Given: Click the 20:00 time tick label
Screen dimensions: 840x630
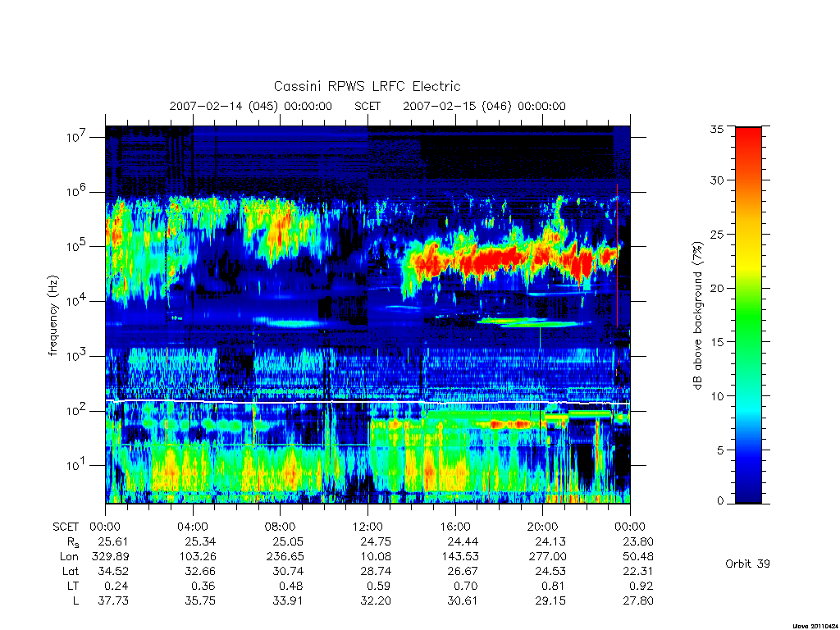Looking at the screenshot, I should (x=543, y=527).
